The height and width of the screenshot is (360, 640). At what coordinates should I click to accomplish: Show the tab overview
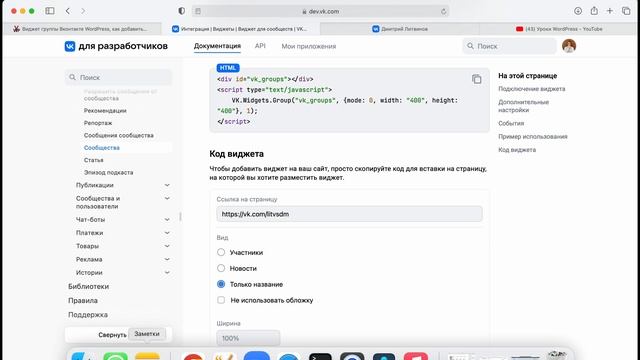click(626, 11)
